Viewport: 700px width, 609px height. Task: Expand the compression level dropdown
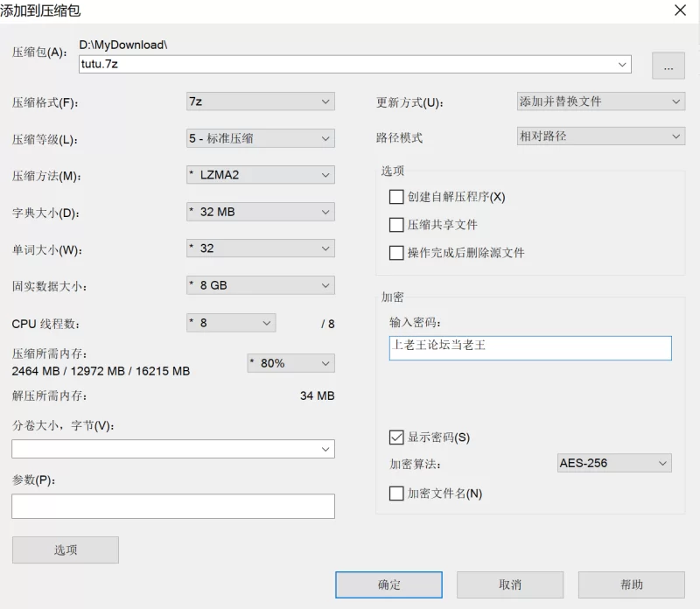260,138
